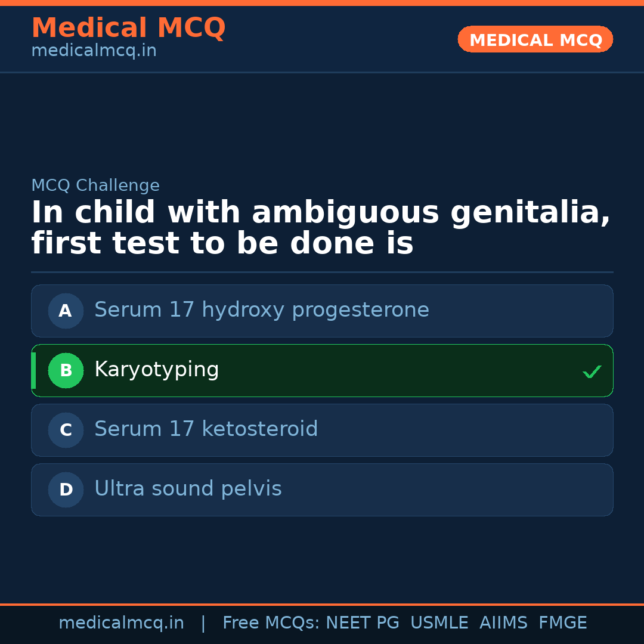Click the letter C option circle

pos(66,430)
